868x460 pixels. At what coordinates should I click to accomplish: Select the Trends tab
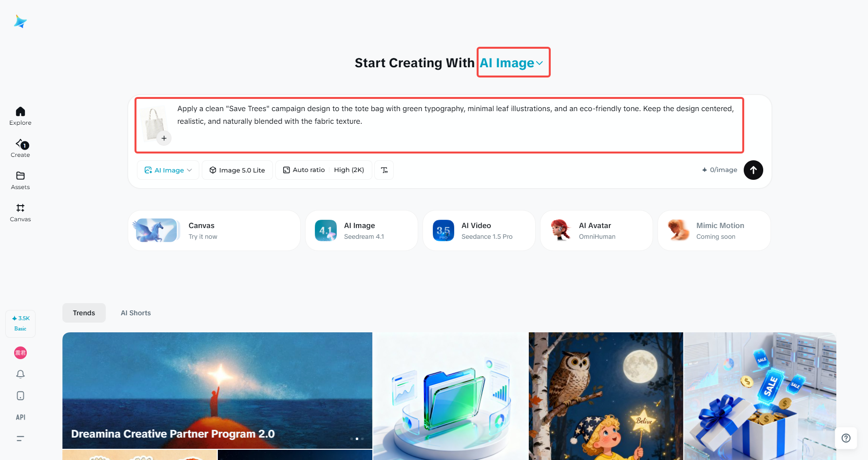(84, 313)
